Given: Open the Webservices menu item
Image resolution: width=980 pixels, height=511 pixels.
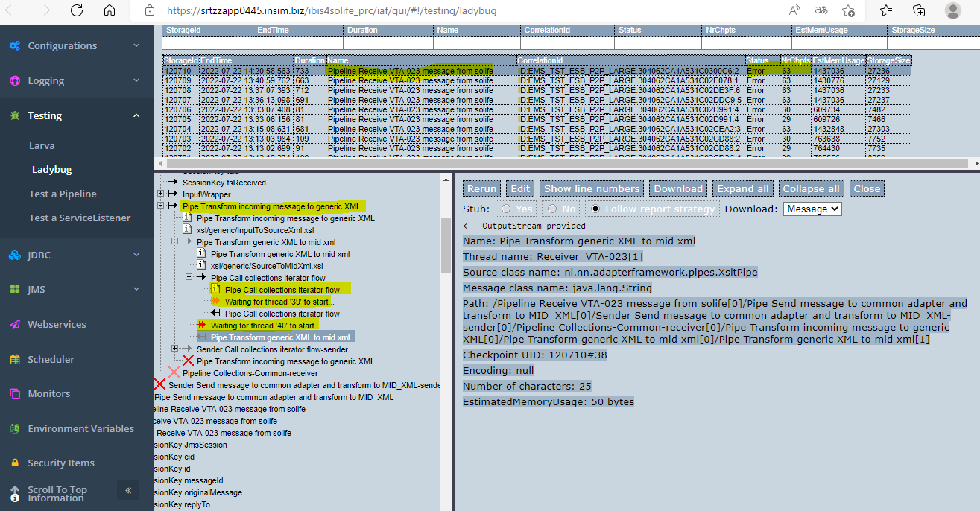Looking at the screenshot, I should (x=57, y=324).
